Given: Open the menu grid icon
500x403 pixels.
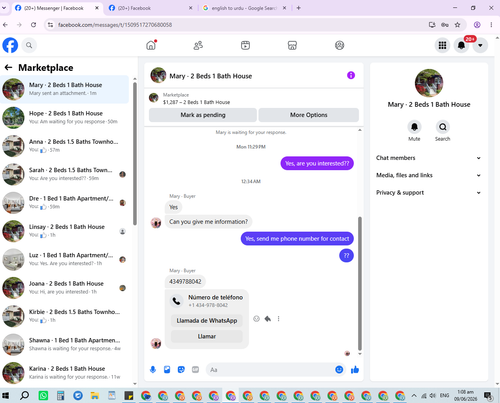Looking at the screenshot, I should click(x=442, y=45).
